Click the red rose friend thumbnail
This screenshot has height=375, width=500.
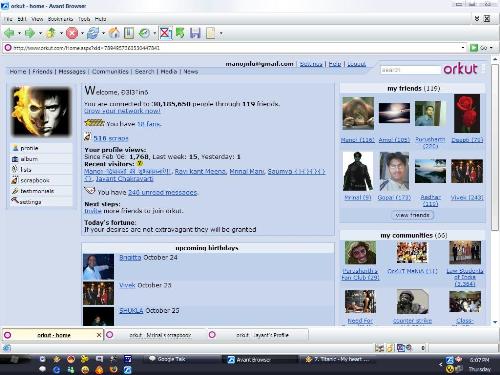coord(467,113)
